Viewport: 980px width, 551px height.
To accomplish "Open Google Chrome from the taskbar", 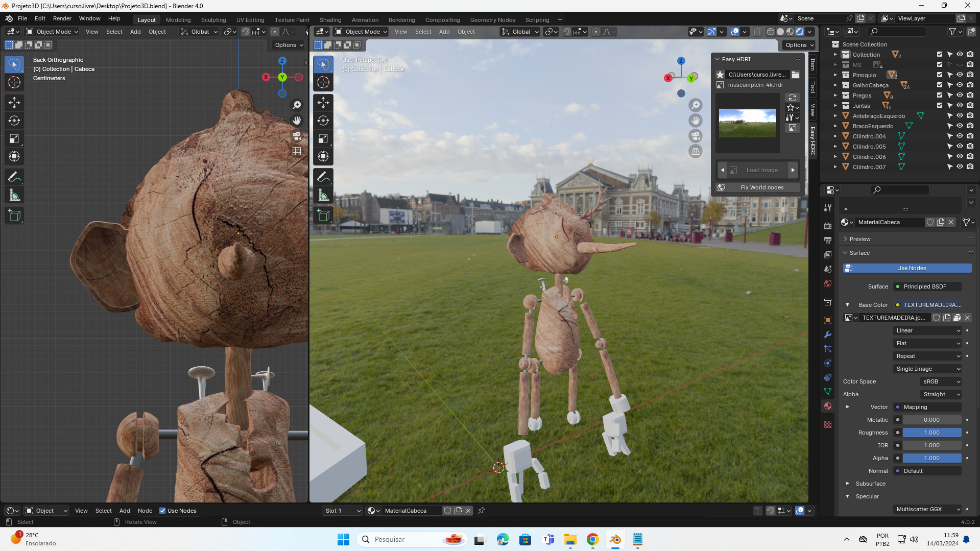I will (593, 539).
